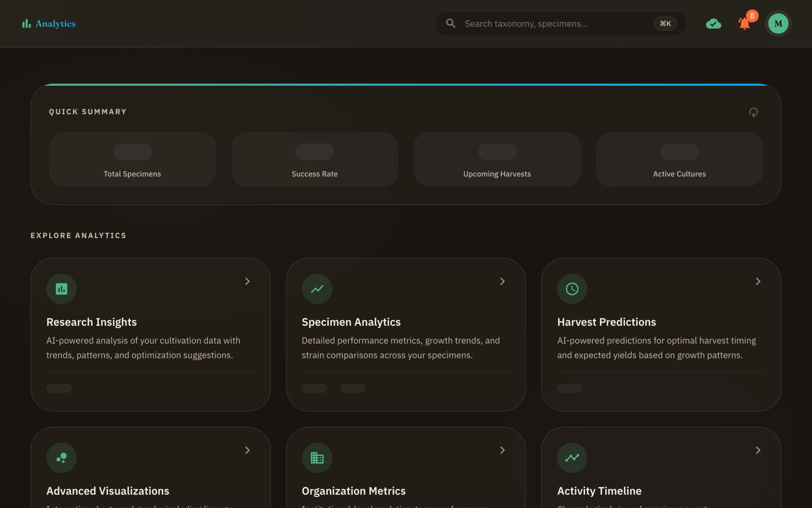Click the Harvest Predictions clock icon
The image size is (812, 508).
[x=572, y=289]
